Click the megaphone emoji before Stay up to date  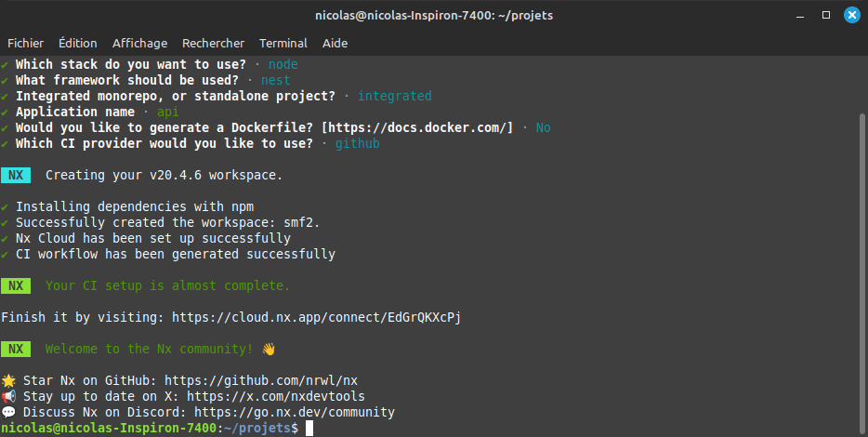coord(8,396)
